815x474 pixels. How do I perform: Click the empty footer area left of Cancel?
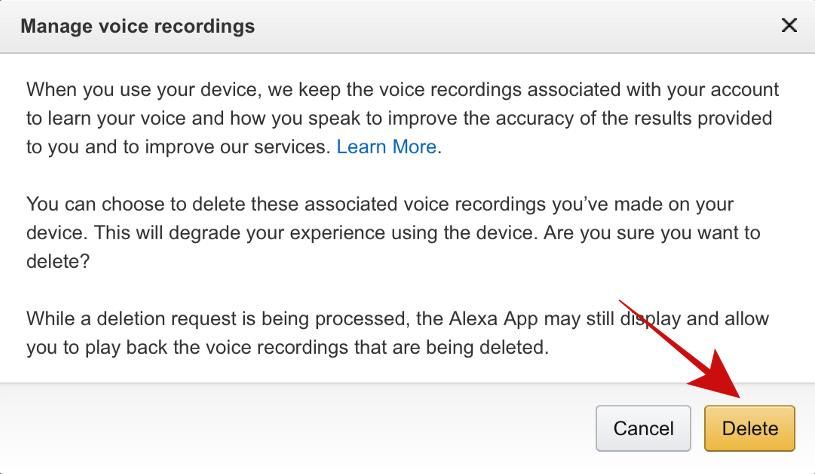tap(300, 428)
